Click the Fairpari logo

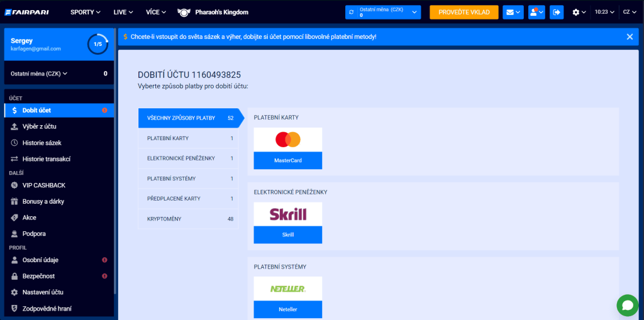pyautogui.click(x=28, y=12)
